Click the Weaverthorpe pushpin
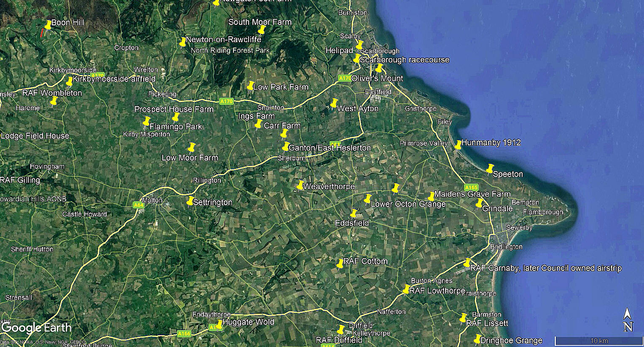The height and width of the screenshot is (347, 644). point(300,185)
